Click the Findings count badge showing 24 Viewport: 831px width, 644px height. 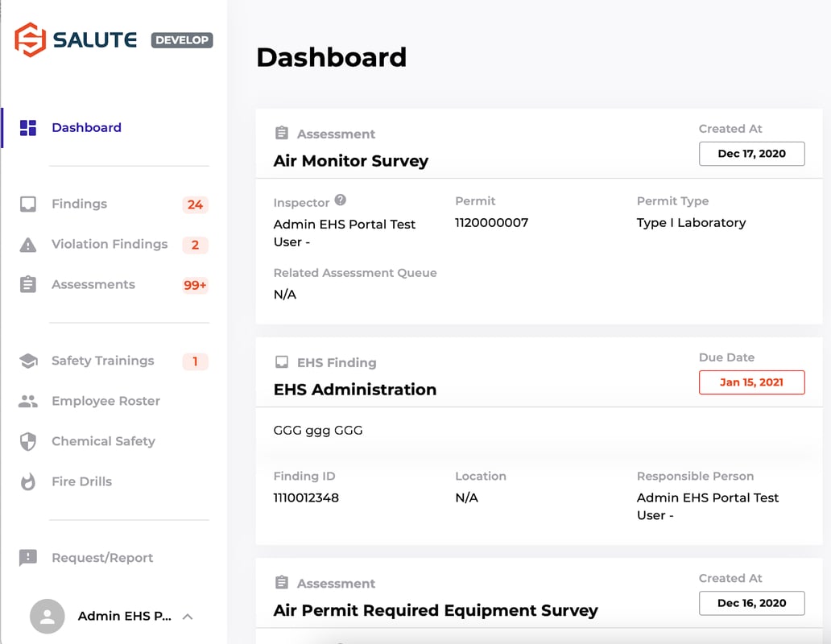[x=194, y=204]
